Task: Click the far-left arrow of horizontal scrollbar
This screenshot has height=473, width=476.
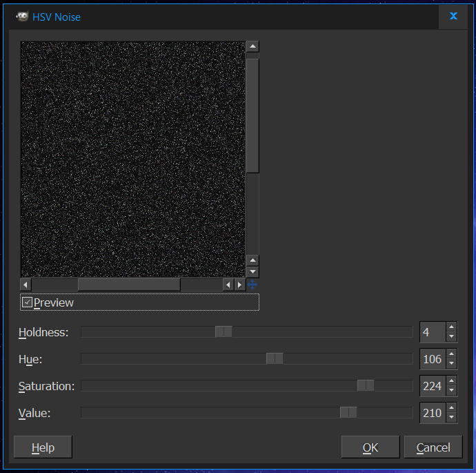Action: pyautogui.click(x=26, y=284)
